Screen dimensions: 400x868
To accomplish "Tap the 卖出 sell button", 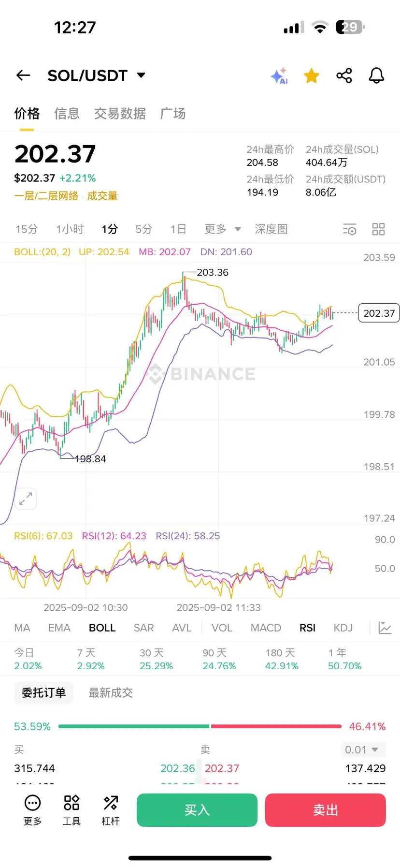I will (326, 810).
